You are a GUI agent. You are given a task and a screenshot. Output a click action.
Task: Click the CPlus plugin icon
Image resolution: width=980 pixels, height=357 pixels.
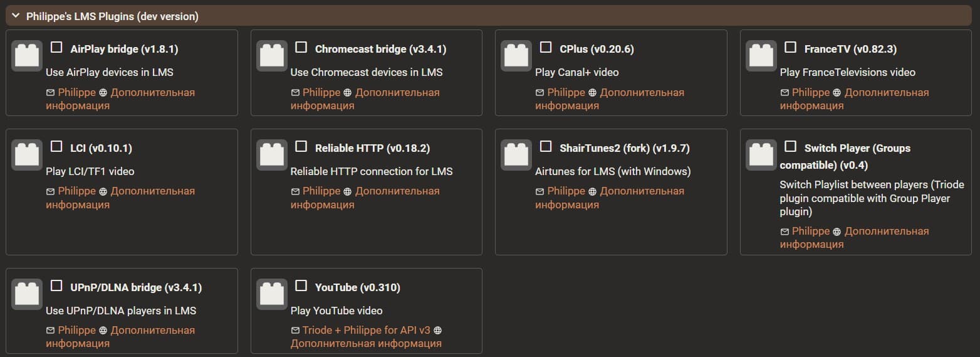coord(516,56)
